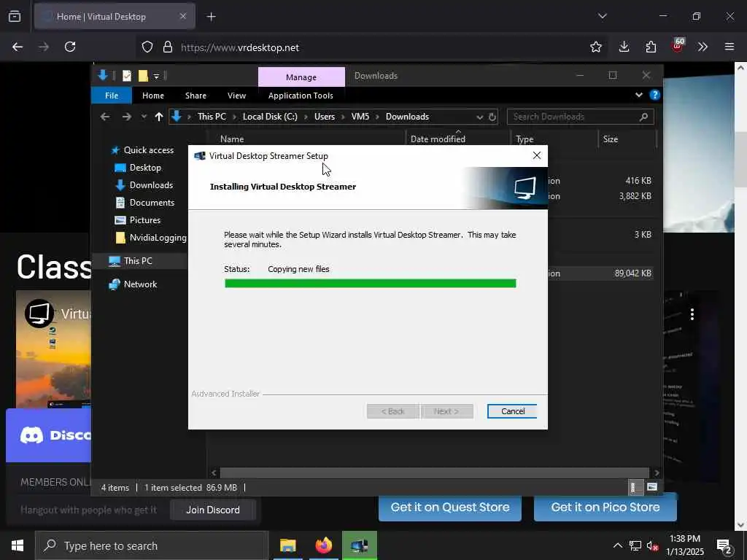
Task: Open a new Firefox tab
Action: [211, 17]
